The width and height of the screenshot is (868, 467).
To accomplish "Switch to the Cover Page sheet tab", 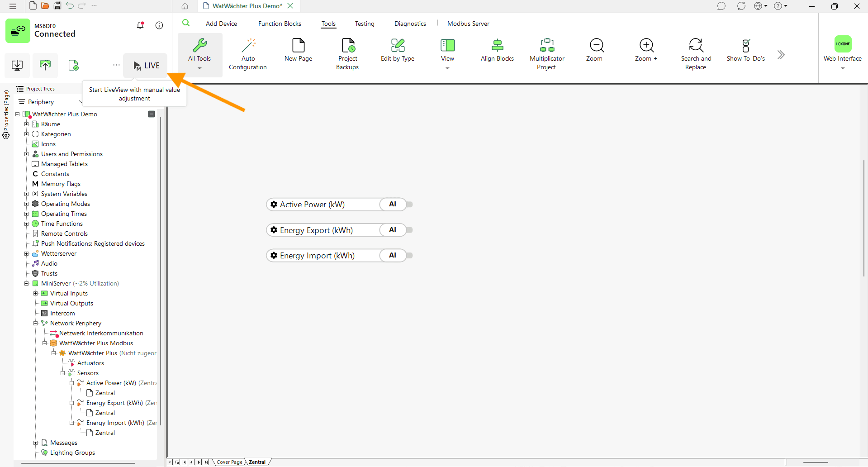I will [x=229, y=462].
